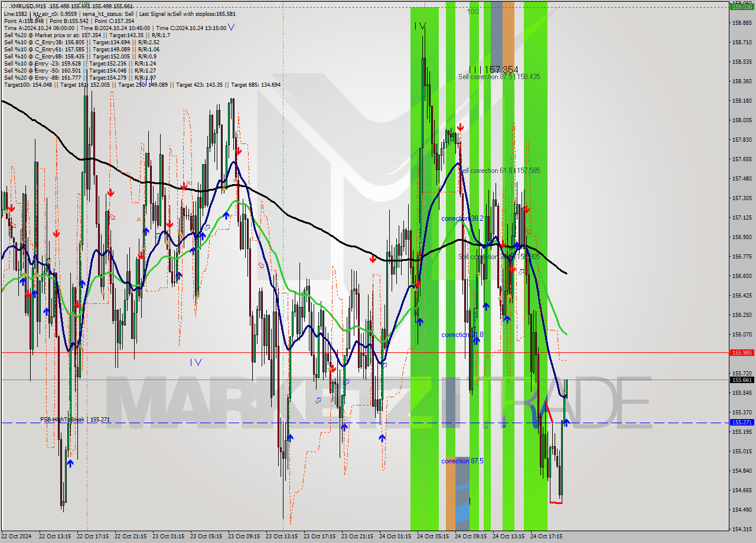Click the 'Sell correction 87.5 | 158.435' chart label
Image resolution: width=756 pixels, height=543 pixels.
tap(499, 77)
